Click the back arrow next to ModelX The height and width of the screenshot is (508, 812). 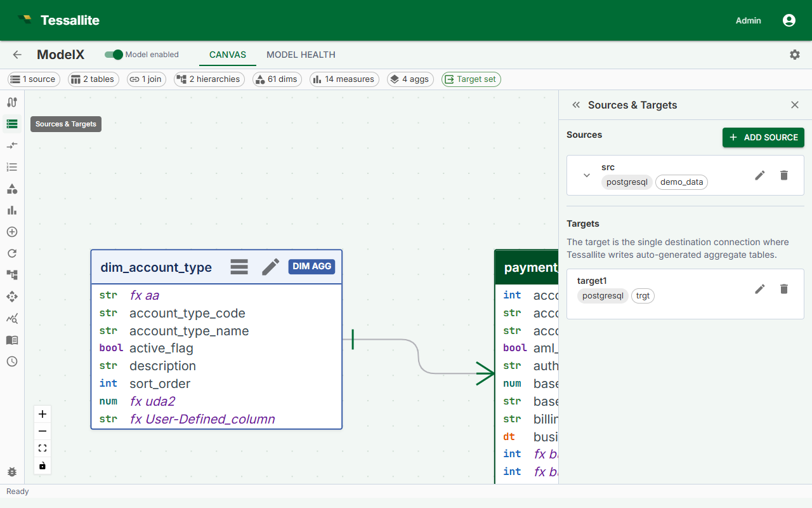17,55
